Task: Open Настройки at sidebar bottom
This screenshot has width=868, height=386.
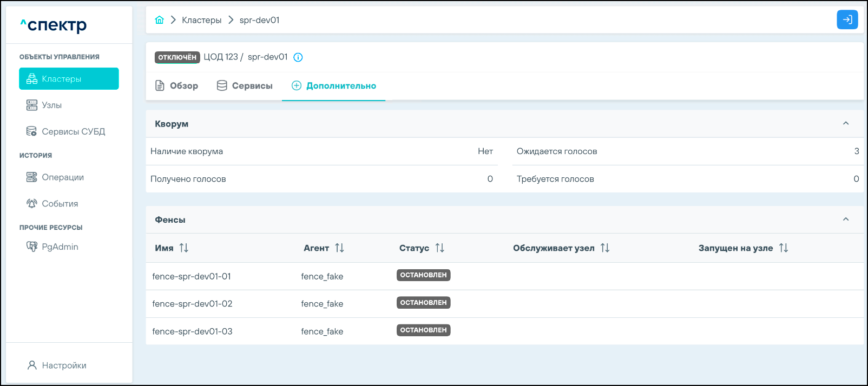Action: click(x=64, y=365)
